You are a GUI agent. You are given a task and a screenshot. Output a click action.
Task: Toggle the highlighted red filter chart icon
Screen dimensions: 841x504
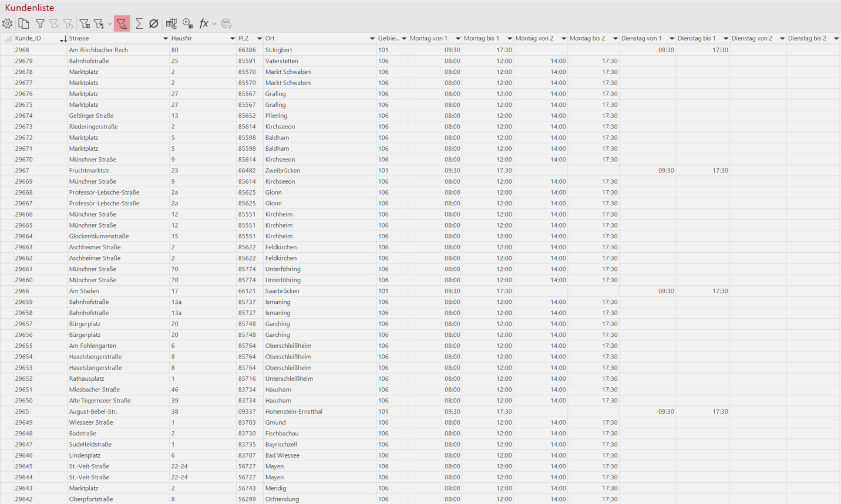(x=122, y=23)
